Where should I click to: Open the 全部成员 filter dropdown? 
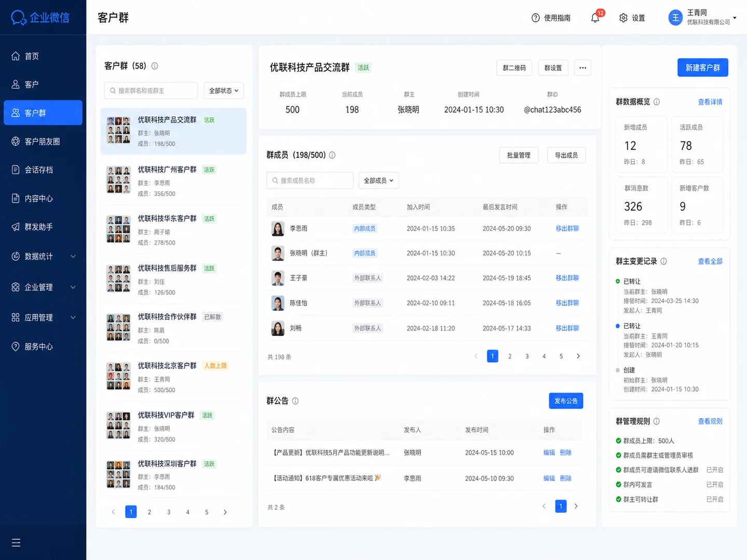[x=379, y=180]
